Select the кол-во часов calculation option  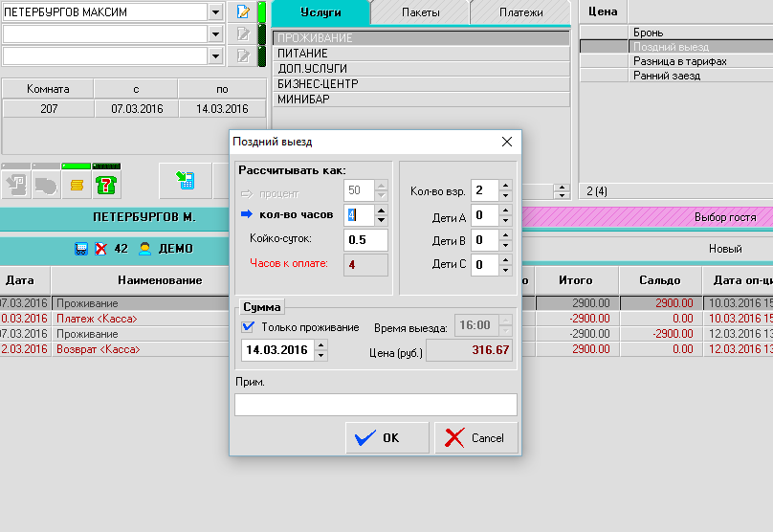click(246, 215)
